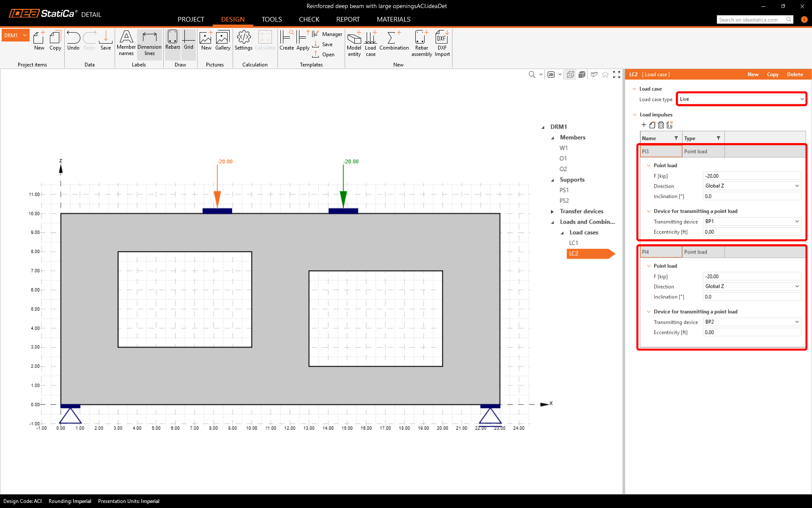This screenshot has height=508, width=812.
Task: Click the PI3 force F input field
Action: click(x=752, y=176)
